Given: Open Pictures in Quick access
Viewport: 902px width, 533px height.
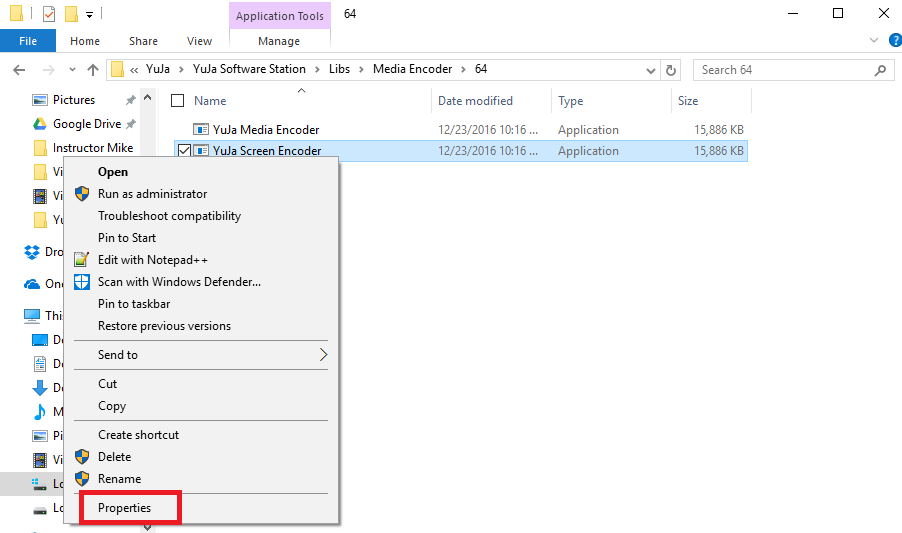Looking at the screenshot, I should point(74,100).
